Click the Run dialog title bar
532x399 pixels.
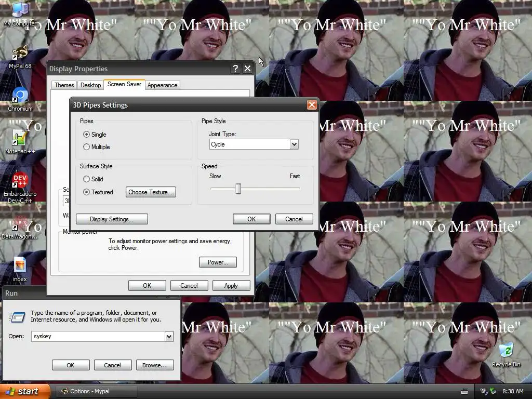(x=24, y=293)
